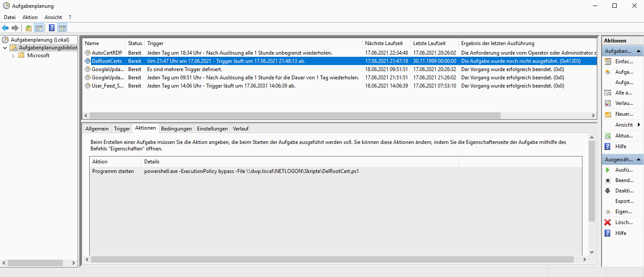Screen dimensions: 644x277
Task: Click the Beenden stop icon
Action: 608,180
